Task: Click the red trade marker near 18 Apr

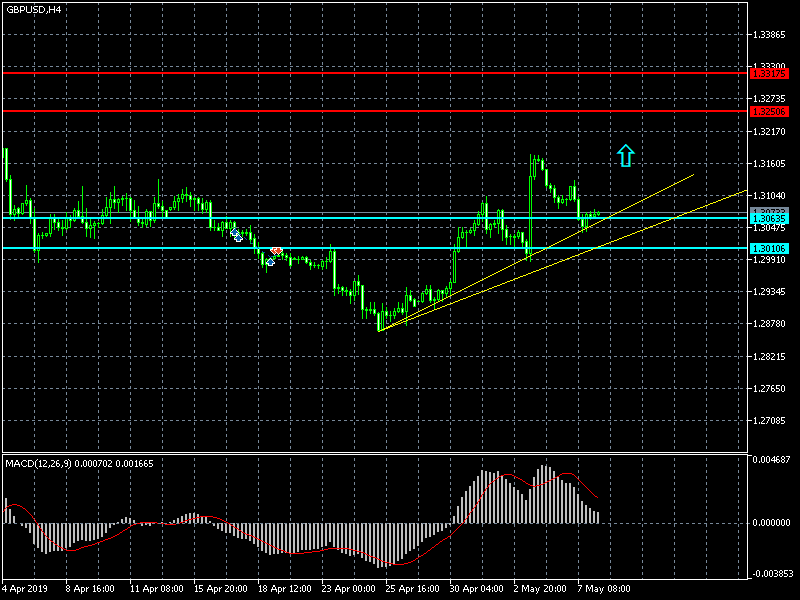Action: [276, 251]
